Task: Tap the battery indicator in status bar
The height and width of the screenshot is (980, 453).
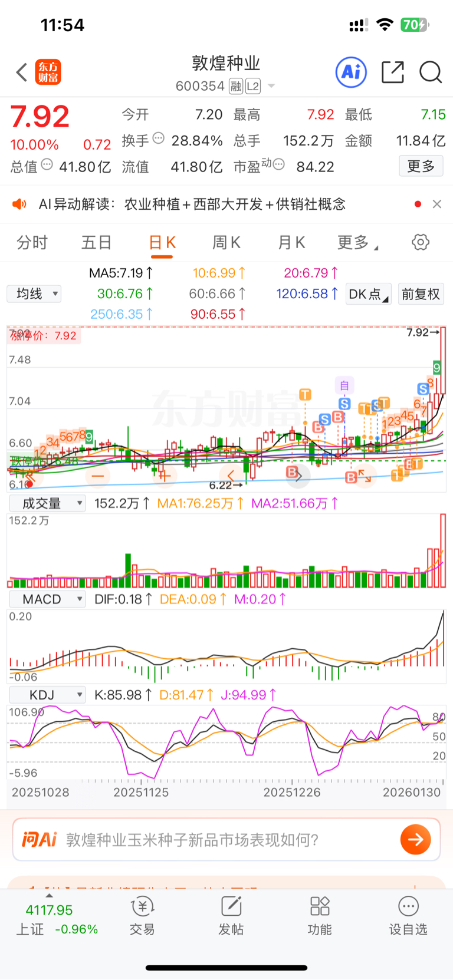Action: pos(415,25)
